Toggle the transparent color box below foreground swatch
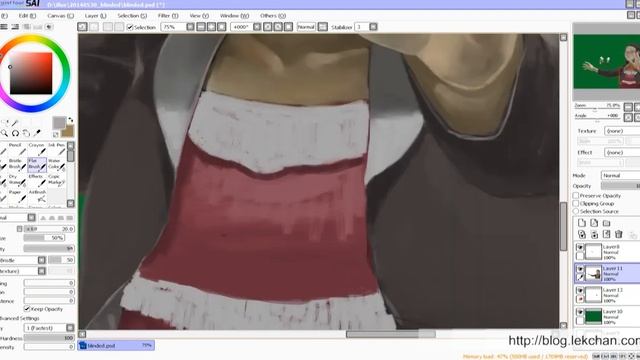The height and width of the screenshot is (360, 640). pos(56,134)
